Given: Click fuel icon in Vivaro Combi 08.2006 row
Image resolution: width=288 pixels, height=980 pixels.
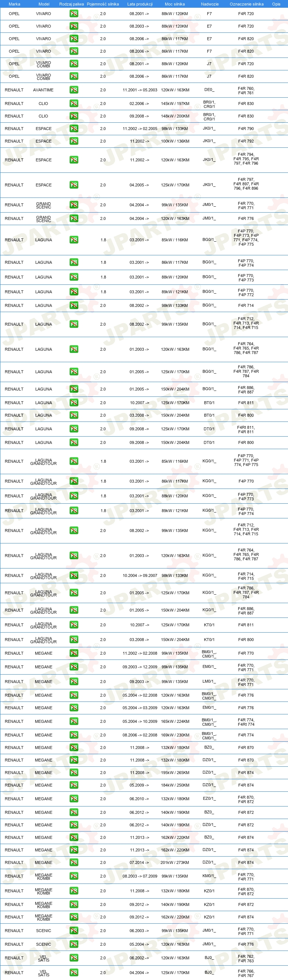Looking at the screenshot, I should click(74, 77).
